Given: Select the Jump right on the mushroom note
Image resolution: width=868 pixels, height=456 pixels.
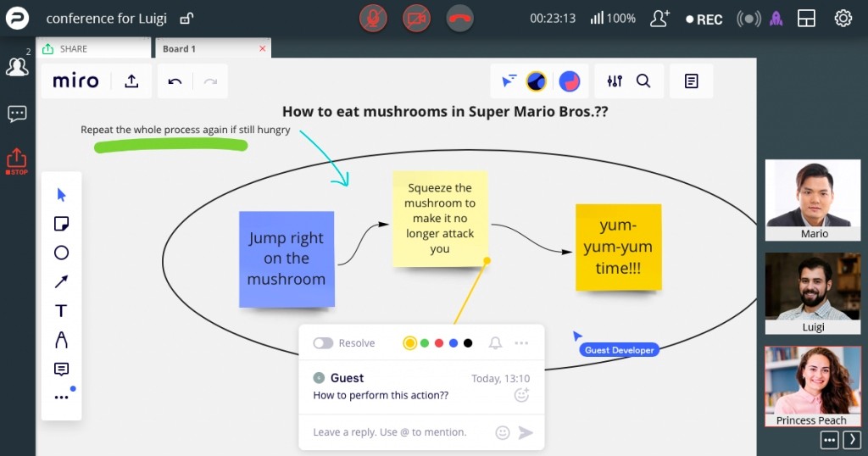Looking at the screenshot, I should pos(287,259).
